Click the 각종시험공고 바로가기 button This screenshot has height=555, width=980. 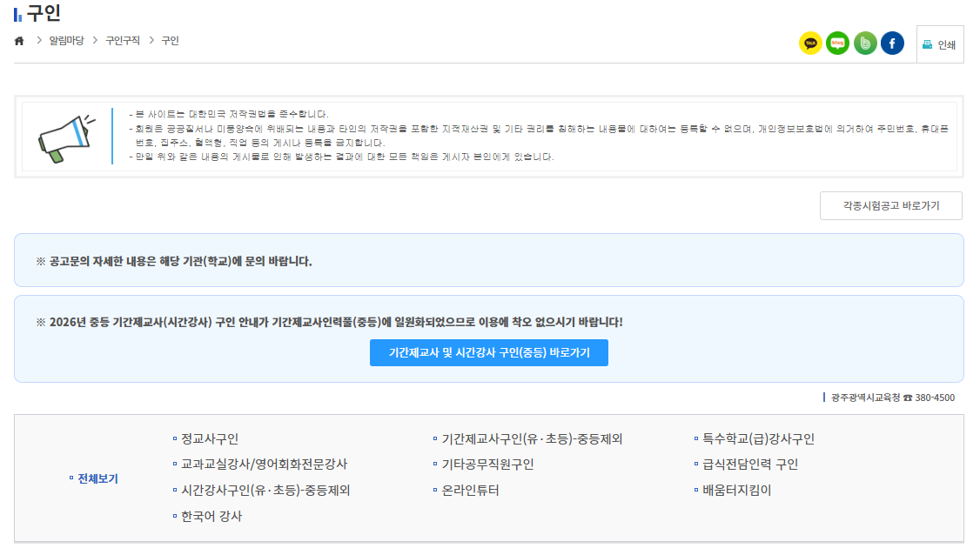pyautogui.click(x=890, y=205)
